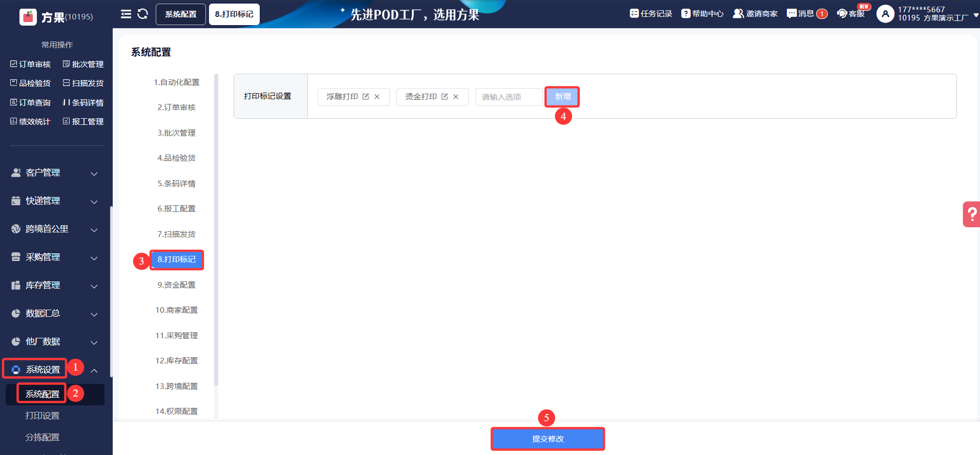
Task: Focus the 请输入选项 input field
Action: 509,97
